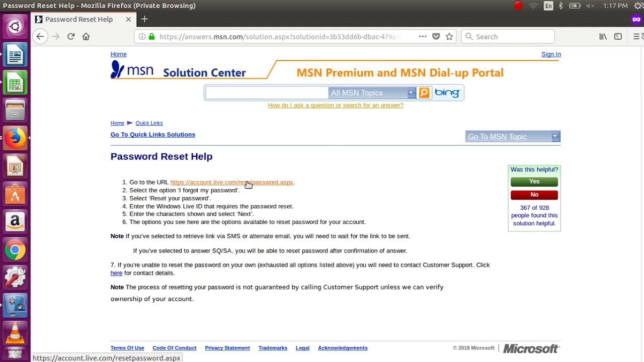
Task: Open Acknowledgements footer link
Action: coord(343,348)
